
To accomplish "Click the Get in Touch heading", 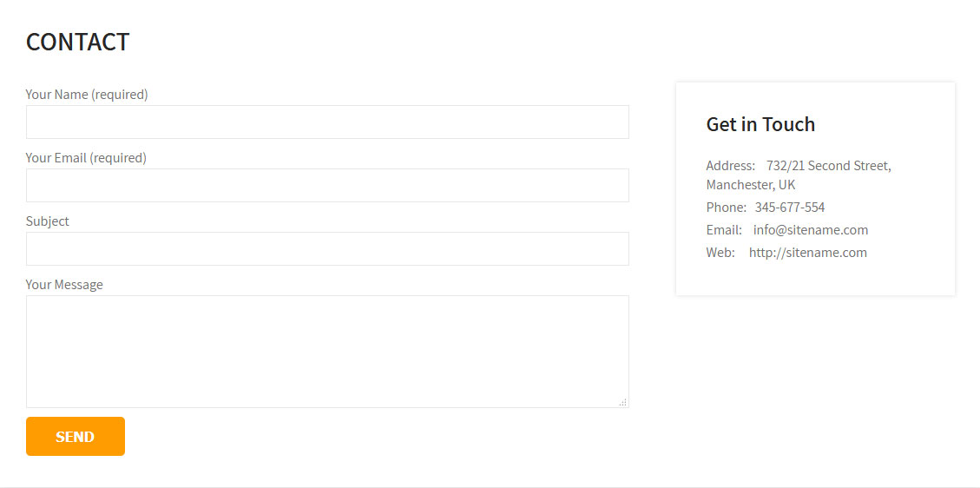I will coord(760,124).
